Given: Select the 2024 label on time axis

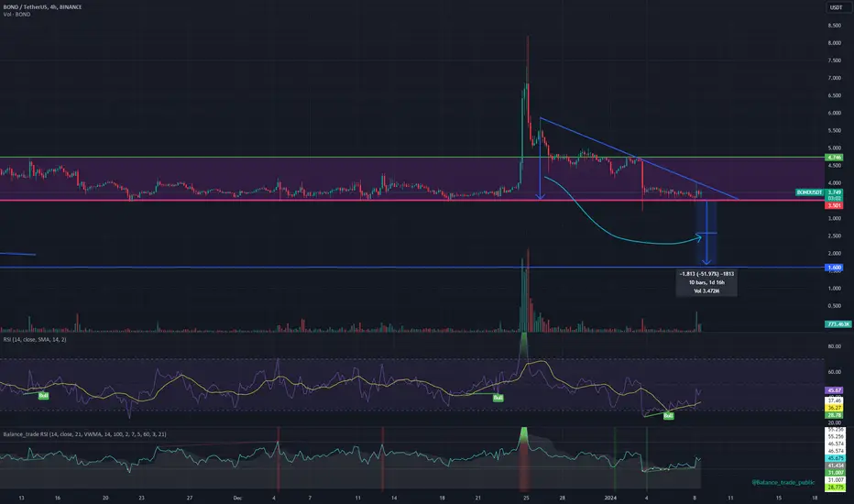Looking at the screenshot, I should (610, 498).
